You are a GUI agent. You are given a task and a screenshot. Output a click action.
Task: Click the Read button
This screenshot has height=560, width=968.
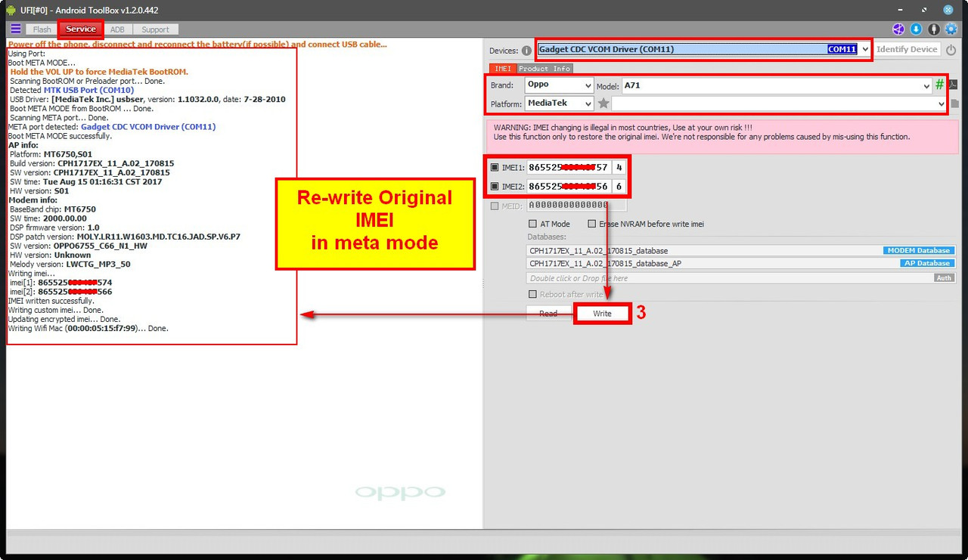pyautogui.click(x=548, y=314)
